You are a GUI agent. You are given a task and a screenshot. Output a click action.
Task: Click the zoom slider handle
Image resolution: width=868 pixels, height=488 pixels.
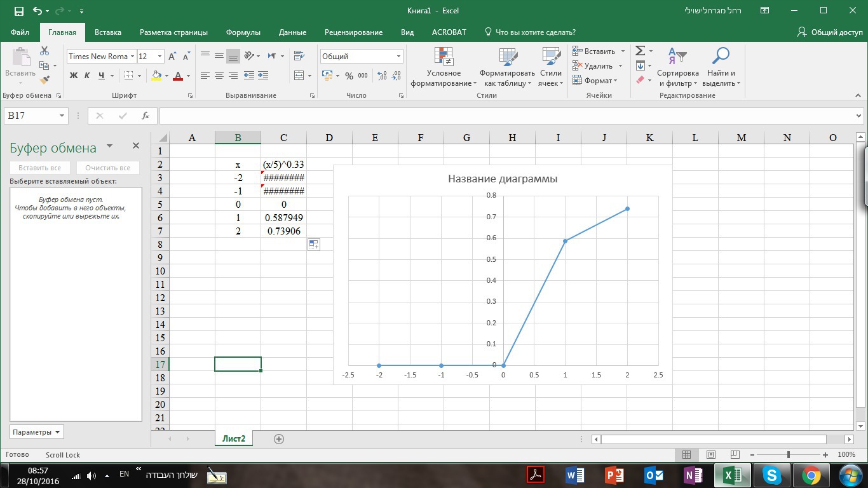click(x=789, y=455)
